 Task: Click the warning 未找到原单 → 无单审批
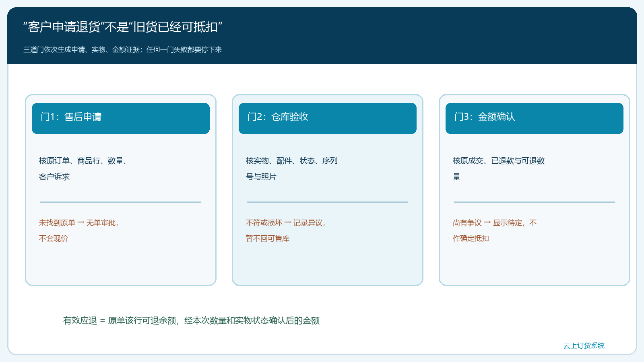pyautogui.click(x=79, y=230)
